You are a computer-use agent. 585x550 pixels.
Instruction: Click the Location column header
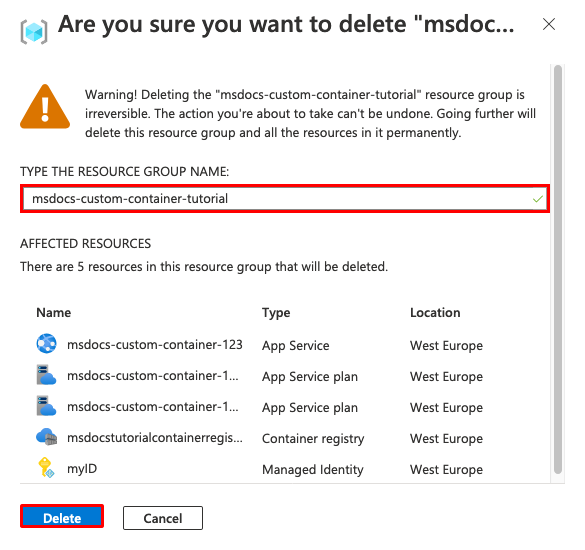coord(435,312)
